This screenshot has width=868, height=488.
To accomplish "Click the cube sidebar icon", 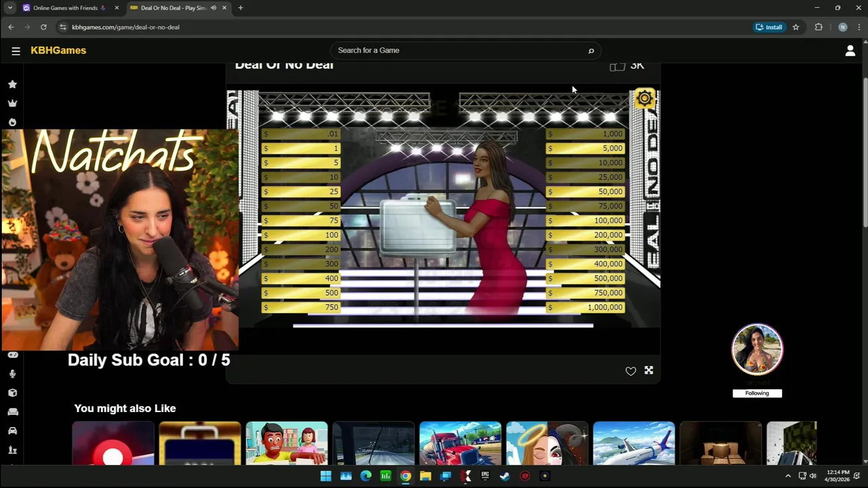I will (x=12, y=393).
